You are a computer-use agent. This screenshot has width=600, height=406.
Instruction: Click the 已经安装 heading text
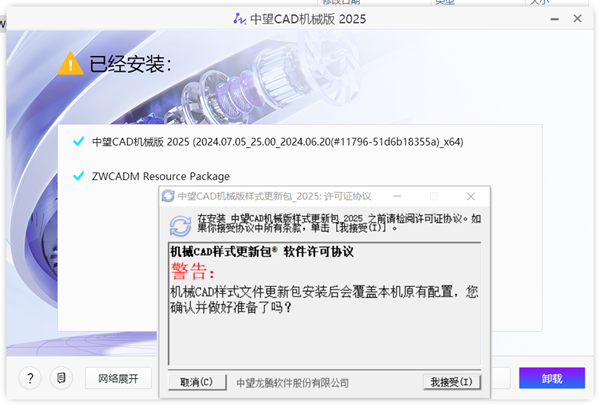pyautogui.click(x=130, y=64)
